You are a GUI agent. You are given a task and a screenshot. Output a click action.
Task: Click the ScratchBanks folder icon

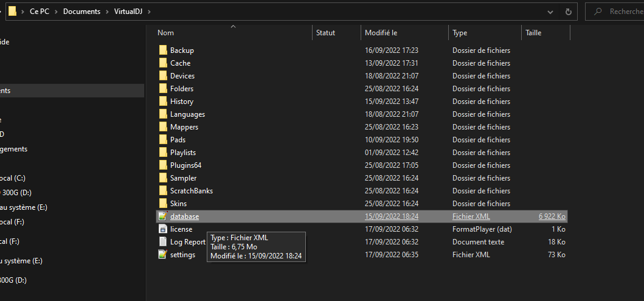pyautogui.click(x=163, y=190)
